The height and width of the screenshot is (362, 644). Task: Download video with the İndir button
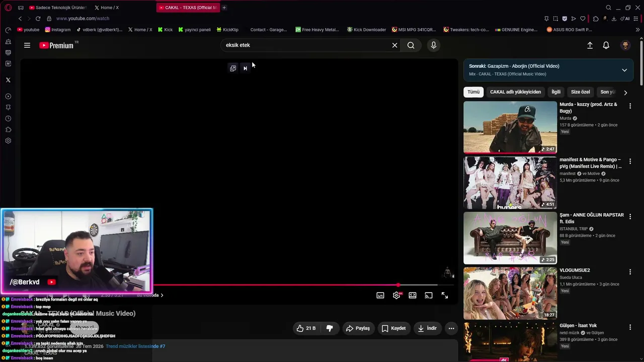[427, 328]
